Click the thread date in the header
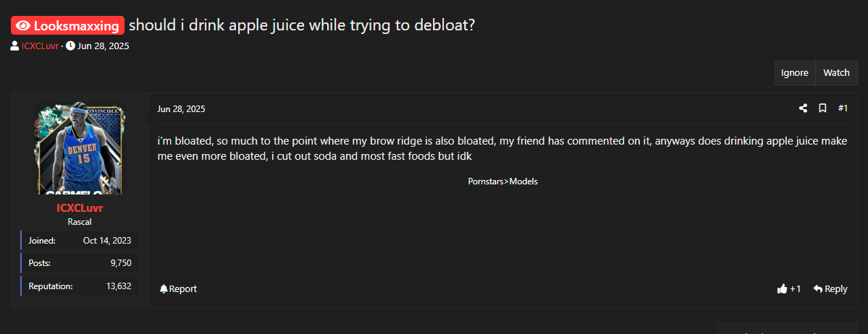 (104, 46)
